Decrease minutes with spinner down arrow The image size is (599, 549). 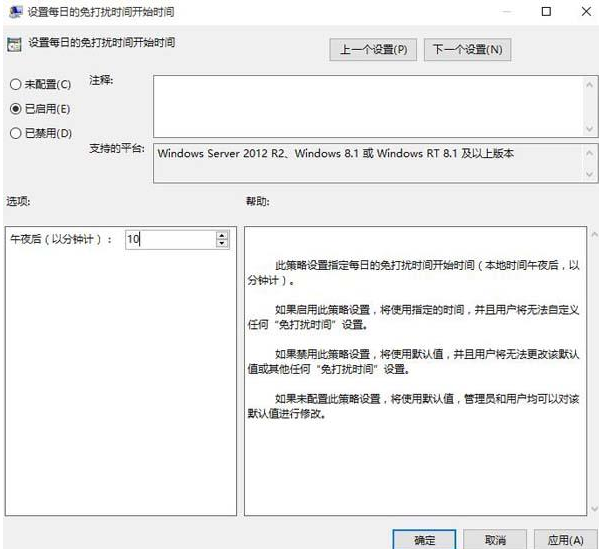pos(222,244)
